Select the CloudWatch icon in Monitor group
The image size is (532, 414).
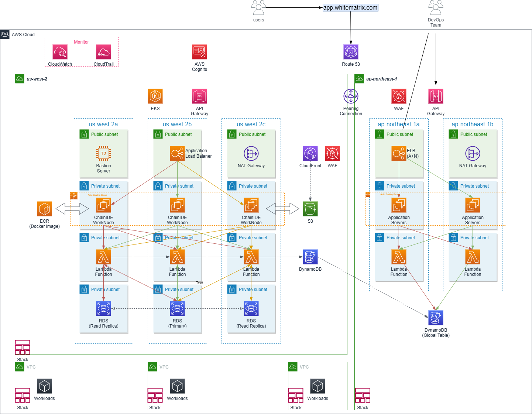(60, 52)
